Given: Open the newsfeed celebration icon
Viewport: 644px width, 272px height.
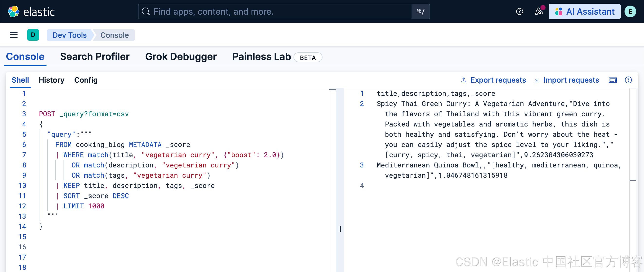Looking at the screenshot, I should click(539, 11).
